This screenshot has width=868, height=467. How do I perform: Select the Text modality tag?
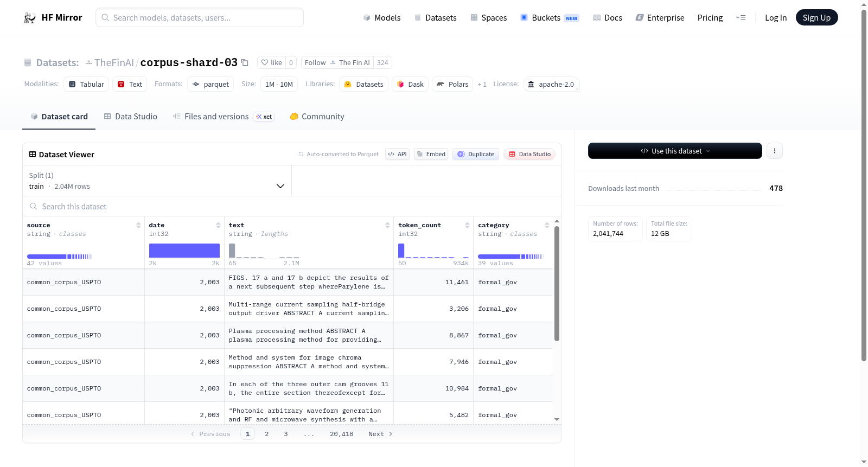130,84
